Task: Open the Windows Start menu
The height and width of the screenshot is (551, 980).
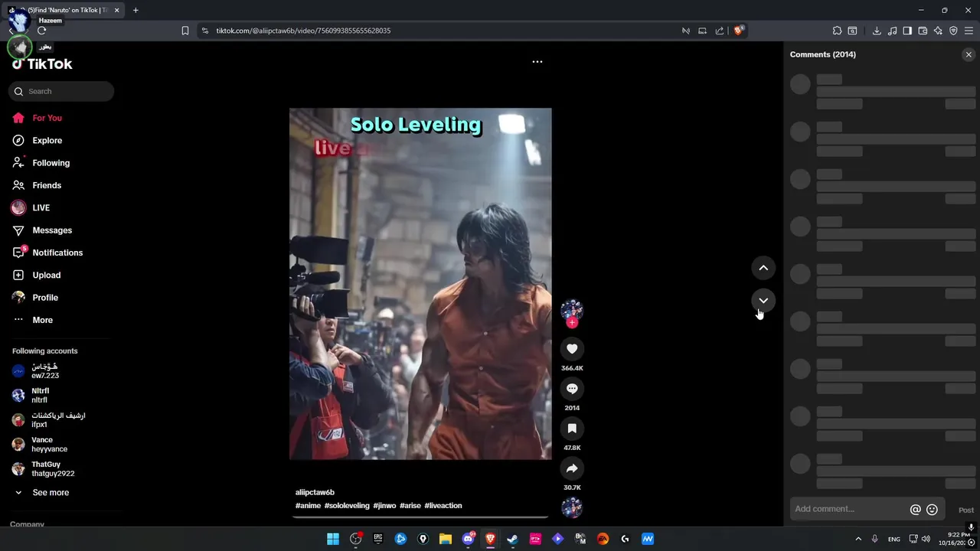Action: tap(333, 539)
